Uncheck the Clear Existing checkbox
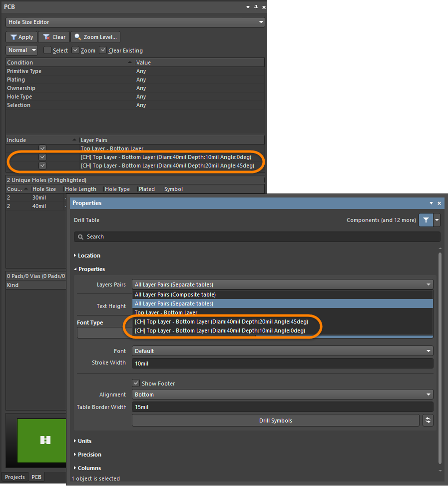 (x=103, y=50)
